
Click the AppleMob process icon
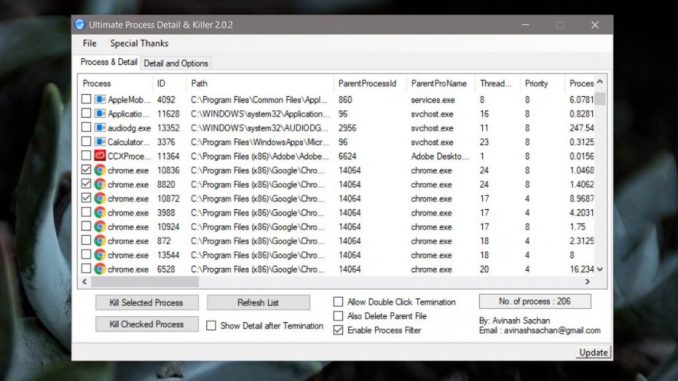pyautogui.click(x=100, y=99)
